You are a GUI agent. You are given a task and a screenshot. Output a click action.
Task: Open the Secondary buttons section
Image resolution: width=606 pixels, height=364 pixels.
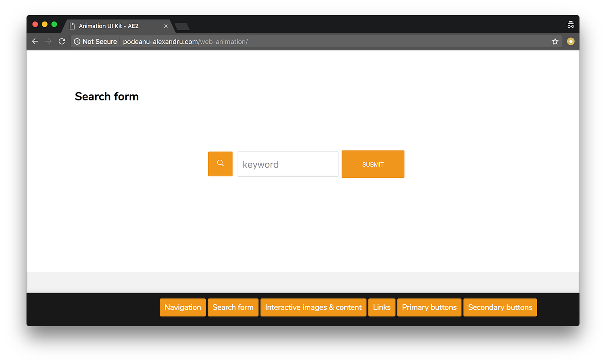coord(500,307)
